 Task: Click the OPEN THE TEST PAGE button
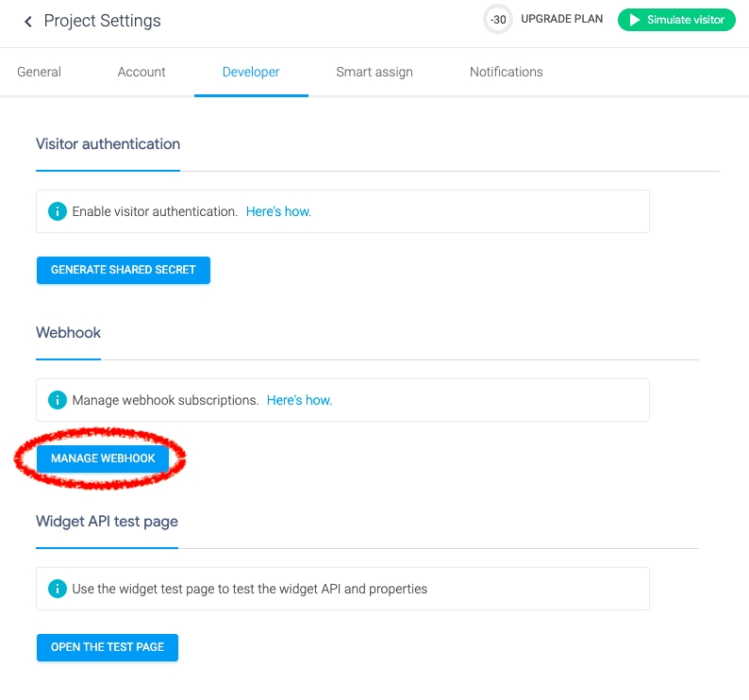pos(108,647)
